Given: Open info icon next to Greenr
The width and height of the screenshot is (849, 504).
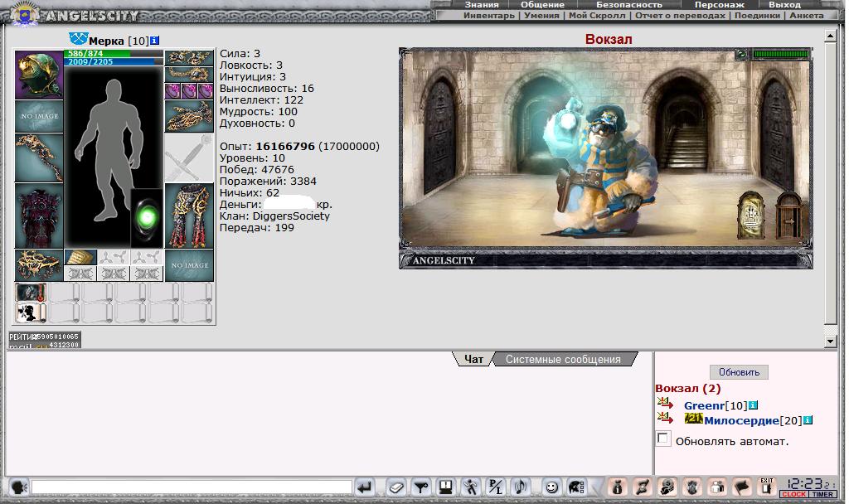Looking at the screenshot, I should click(753, 405).
